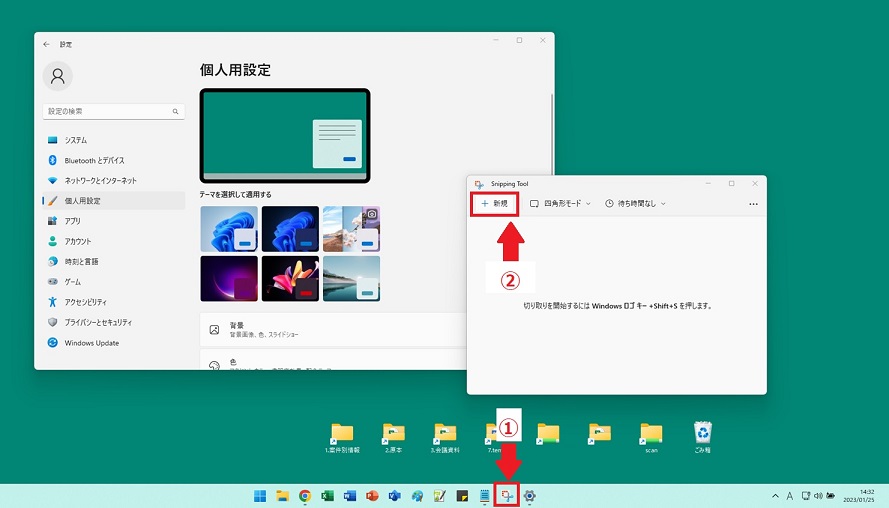Open プライバシーとセキュリティ settings

113,322
